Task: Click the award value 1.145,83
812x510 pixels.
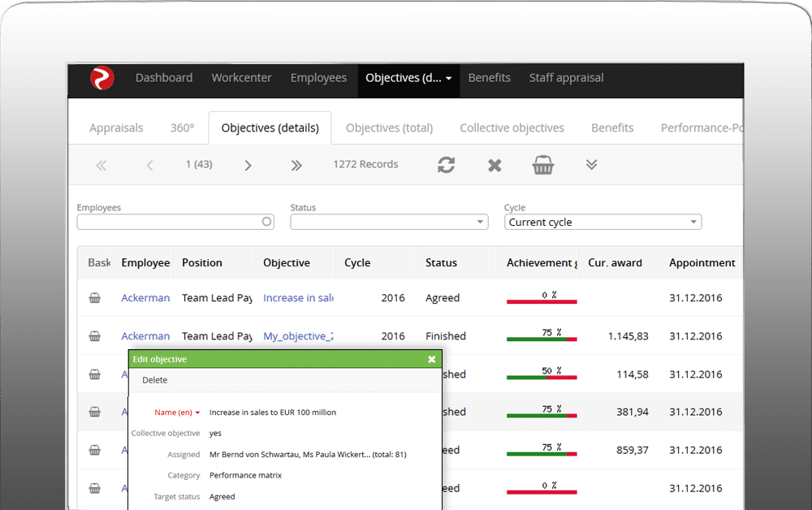Action: coord(628,336)
